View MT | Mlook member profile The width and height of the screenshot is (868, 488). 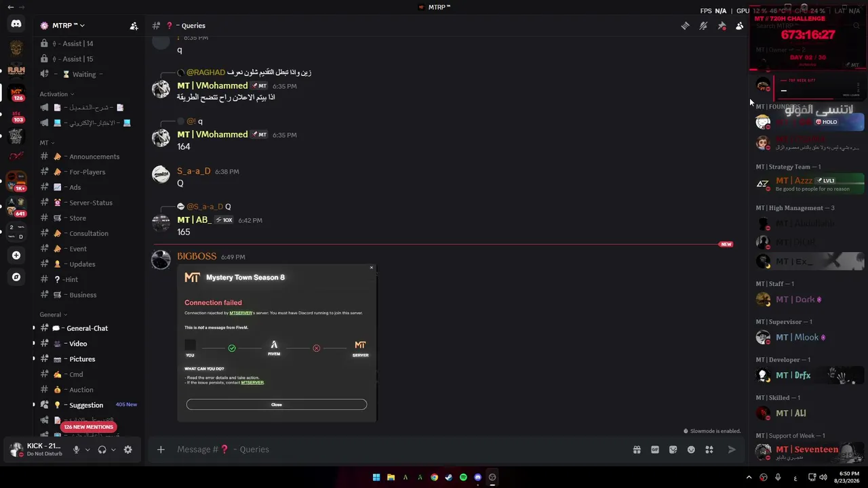click(808, 337)
